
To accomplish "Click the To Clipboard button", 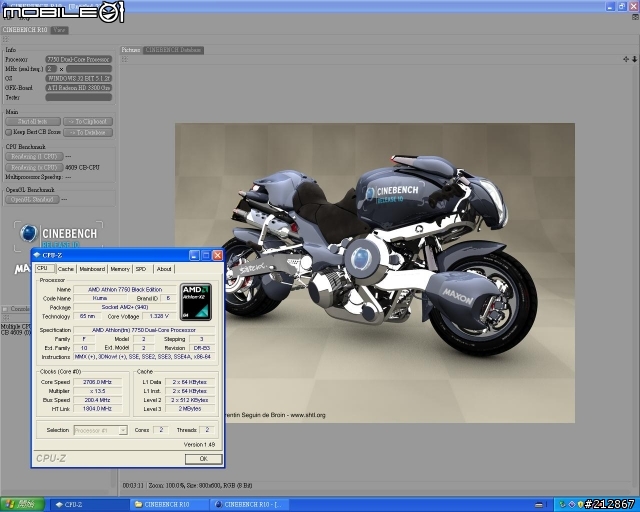I will [x=88, y=122].
